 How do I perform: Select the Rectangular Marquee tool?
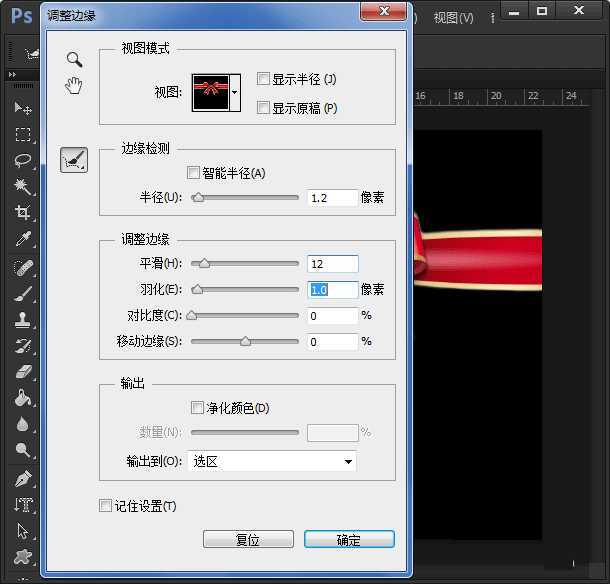point(22,134)
